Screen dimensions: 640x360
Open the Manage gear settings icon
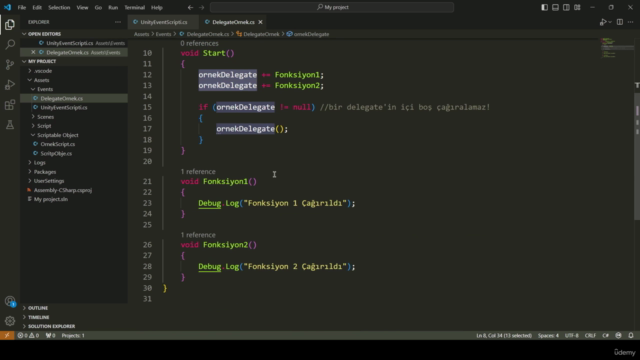(x=10, y=321)
